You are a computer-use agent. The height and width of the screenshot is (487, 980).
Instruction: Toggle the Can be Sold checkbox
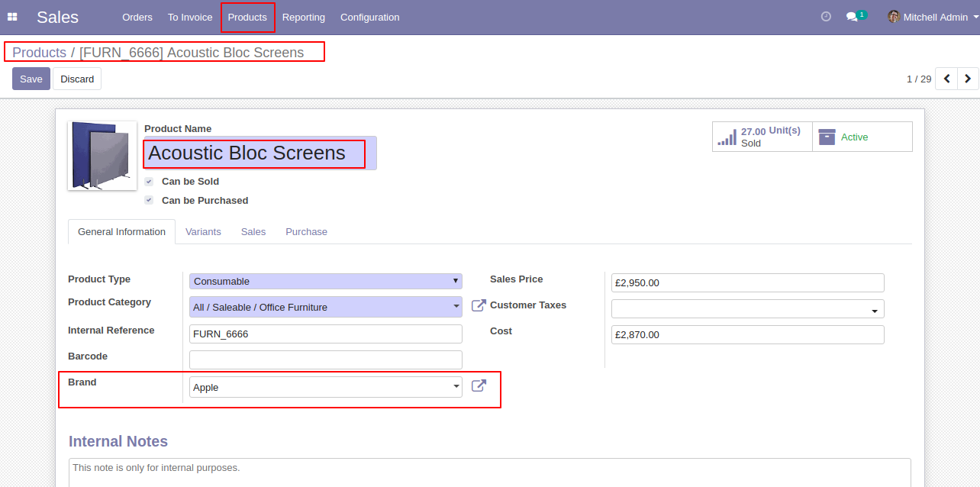(149, 182)
